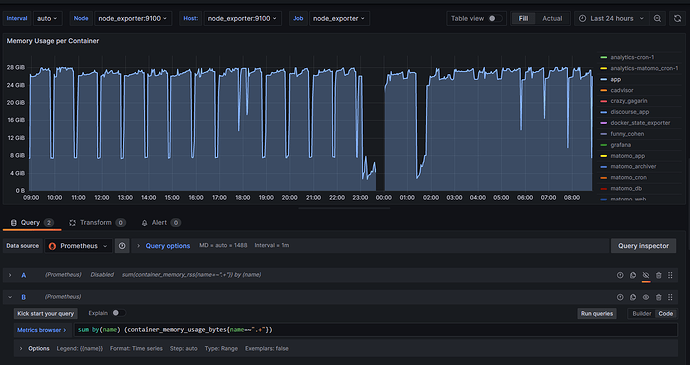Switch to the Alert tab
The height and width of the screenshot is (365, 690).
[161, 223]
